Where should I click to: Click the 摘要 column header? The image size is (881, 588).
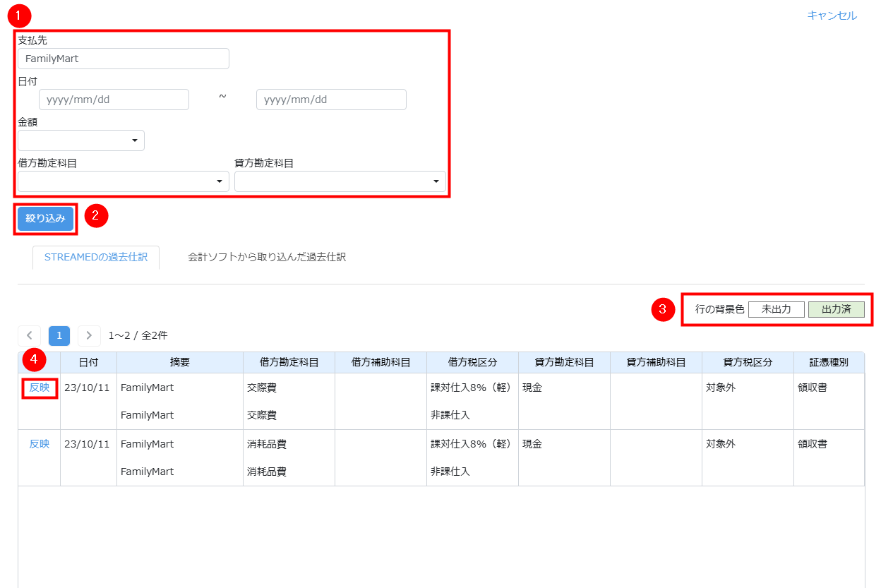click(x=180, y=362)
